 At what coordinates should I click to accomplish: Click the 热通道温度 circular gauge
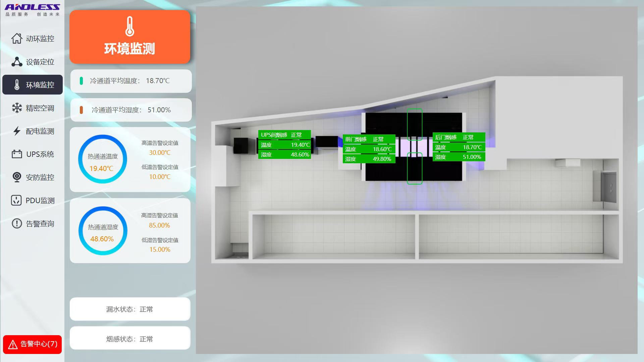click(x=103, y=159)
